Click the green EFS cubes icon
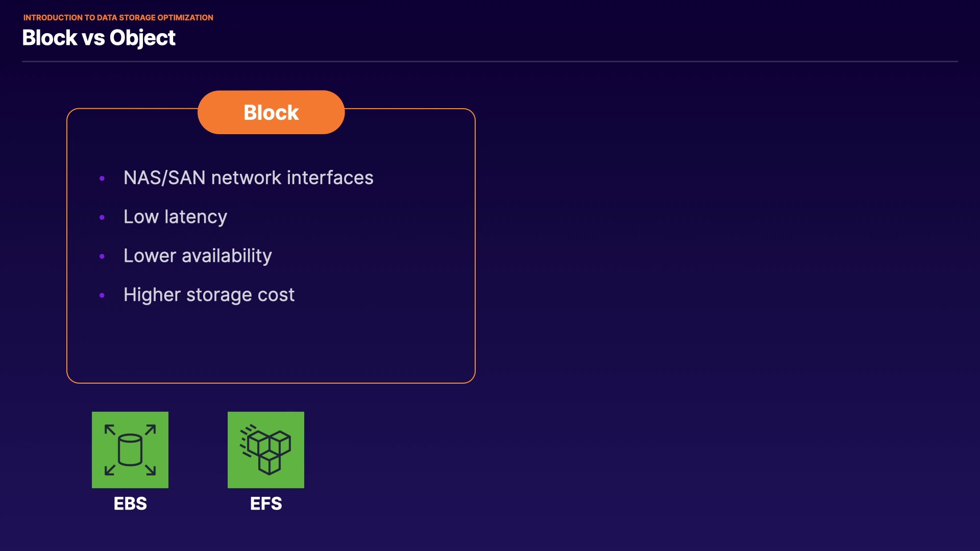This screenshot has height=551, width=980. coord(265,449)
